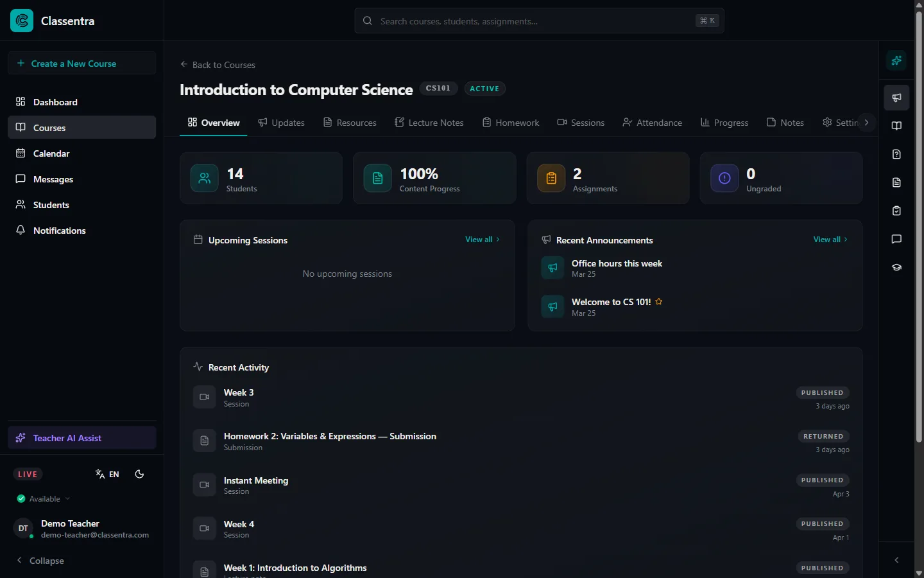Open the chat bubble icon in right sidebar
The width and height of the screenshot is (924, 578).
click(896, 240)
